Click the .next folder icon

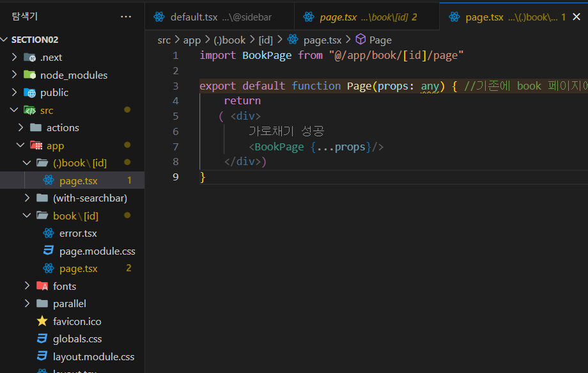coord(29,57)
